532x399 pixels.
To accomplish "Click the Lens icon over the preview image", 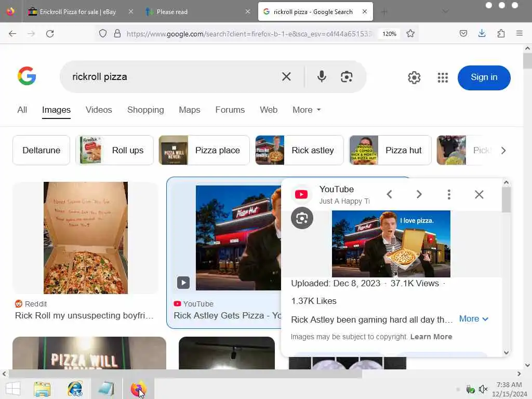I will 302,218.
